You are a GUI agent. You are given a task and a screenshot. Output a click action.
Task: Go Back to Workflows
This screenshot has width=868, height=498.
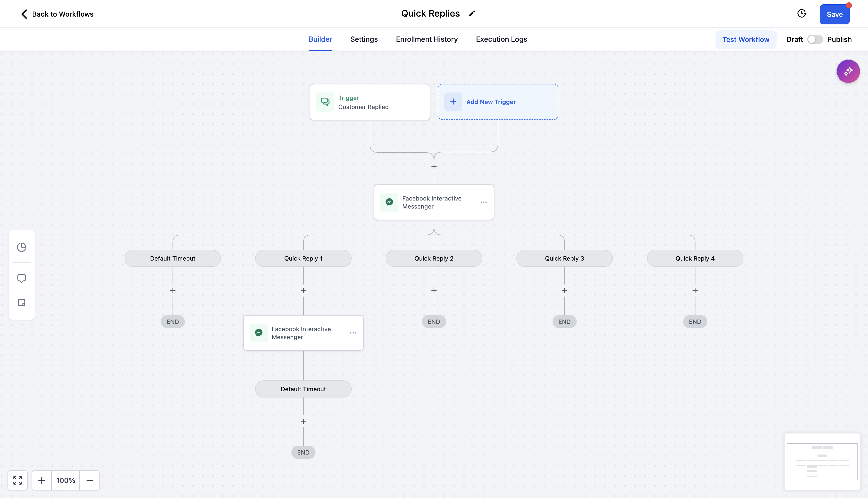(57, 14)
